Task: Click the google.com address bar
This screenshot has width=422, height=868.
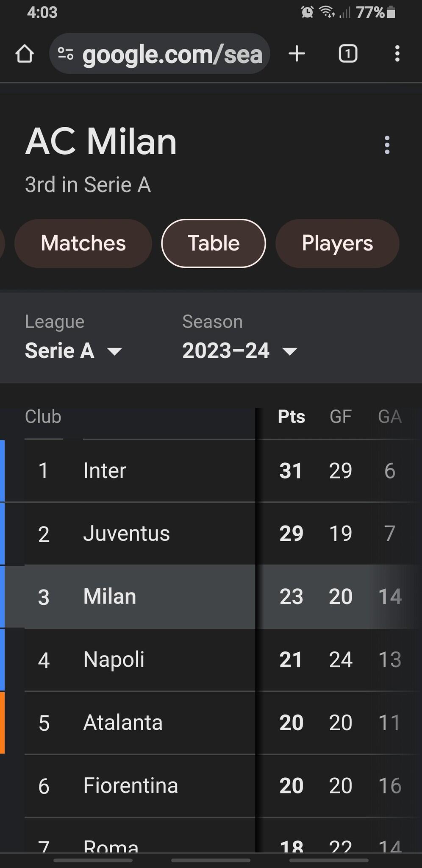Action: click(172, 54)
